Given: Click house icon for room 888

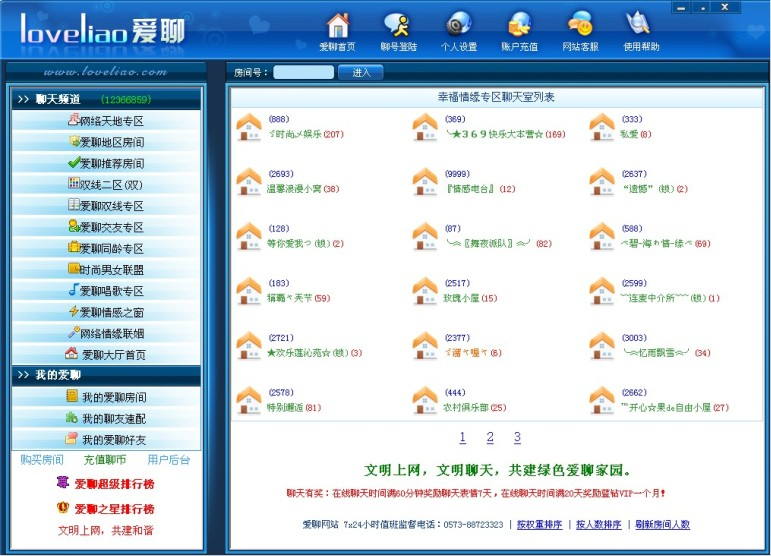Looking at the screenshot, I should (248, 127).
